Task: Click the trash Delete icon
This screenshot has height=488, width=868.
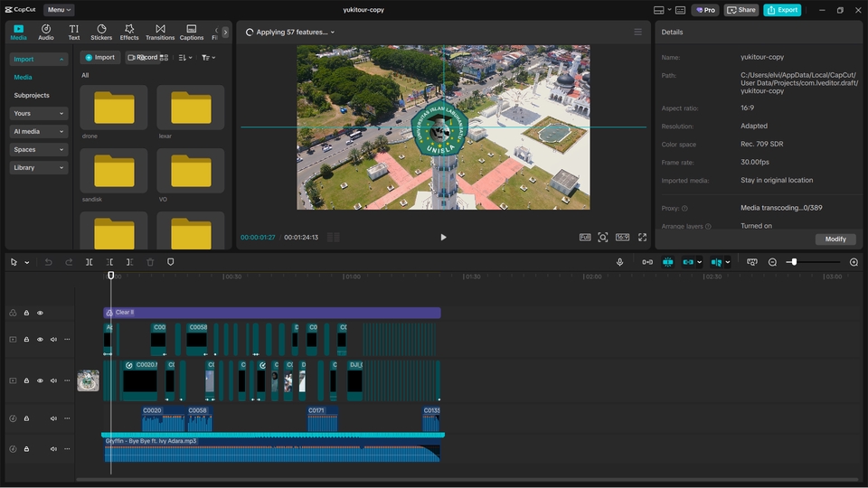Action: [150, 262]
